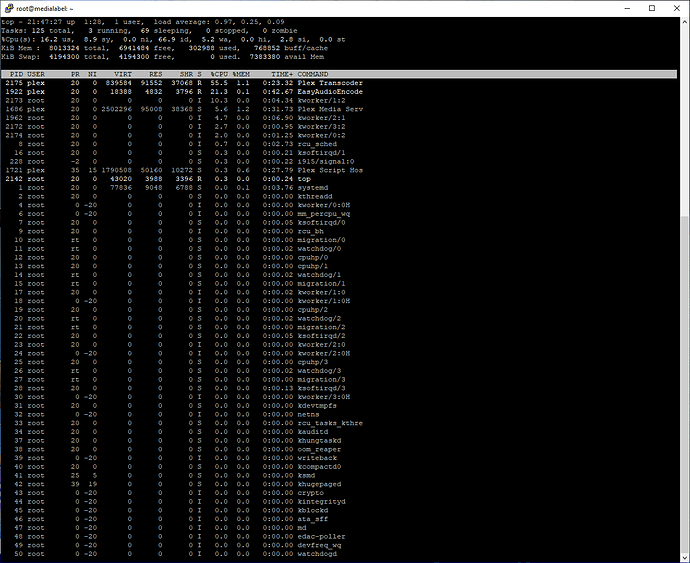Close the terminal window
The height and width of the screenshot is (563, 690).
(677, 8)
